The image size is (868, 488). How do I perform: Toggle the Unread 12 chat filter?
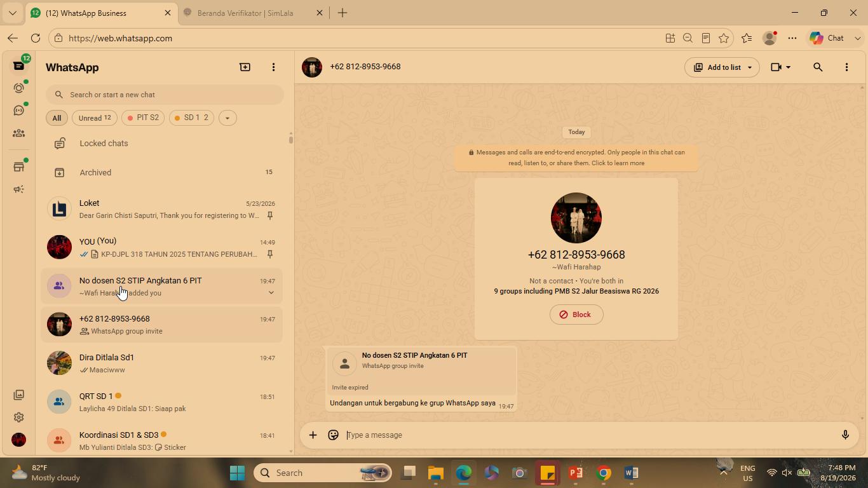pyautogui.click(x=95, y=118)
